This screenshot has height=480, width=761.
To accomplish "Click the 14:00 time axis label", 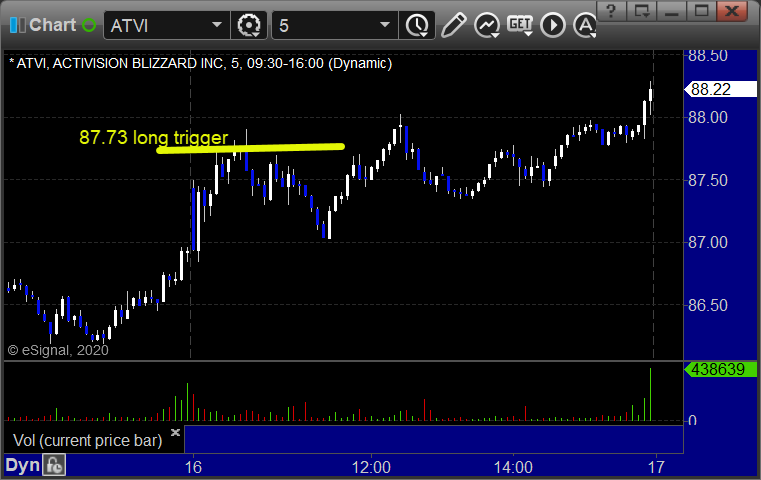I will pyautogui.click(x=513, y=467).
